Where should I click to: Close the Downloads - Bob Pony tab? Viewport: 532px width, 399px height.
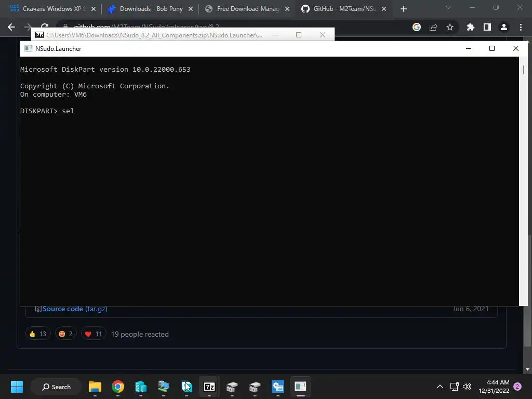click(x=191, y=9)
